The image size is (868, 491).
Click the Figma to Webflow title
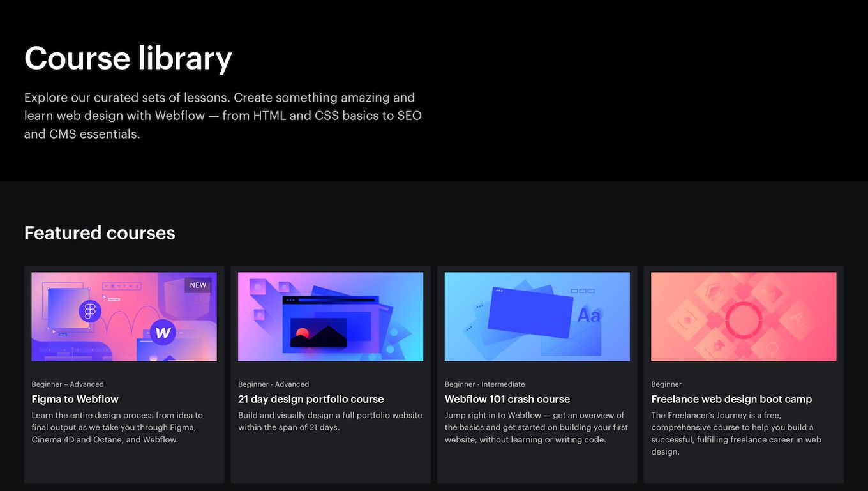coord(75,399)
